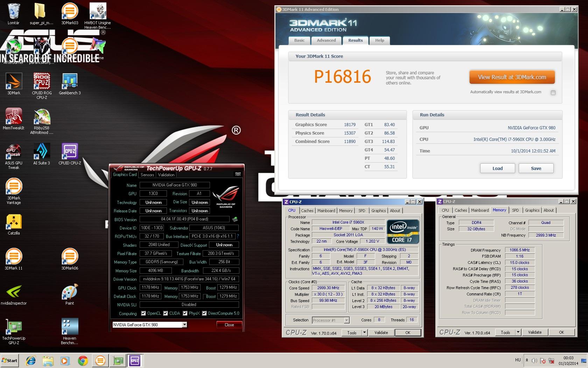Viewport: 588px width, 368px height.
Task: Click the volume icon in system tray
Action: coord(534,360)
